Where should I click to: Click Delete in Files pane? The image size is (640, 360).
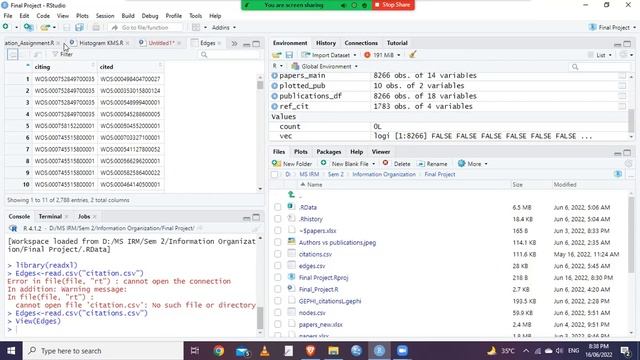coord(396,164)
